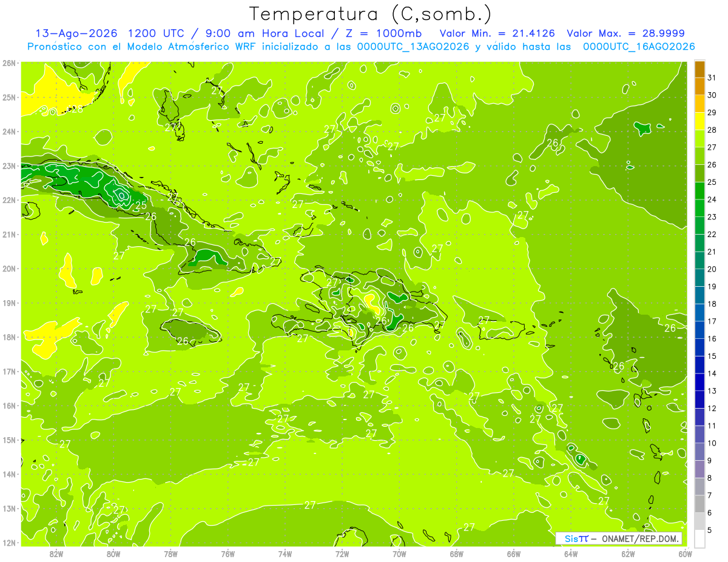Viewport: 728px width, 562px height.
Task: Click the orange swatch between 30 and 31
Action: point(699,87)
